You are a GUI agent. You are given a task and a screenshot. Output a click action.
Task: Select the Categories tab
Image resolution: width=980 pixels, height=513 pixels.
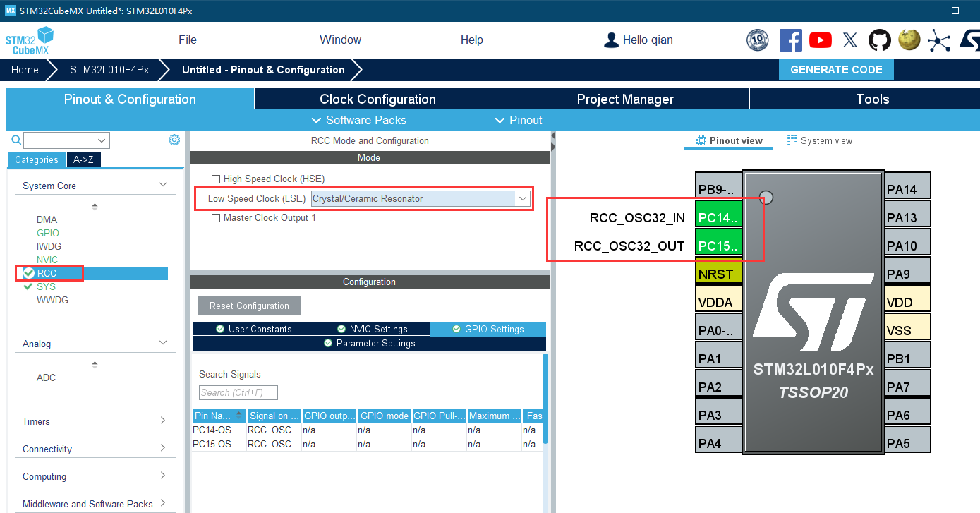tap(37, 160)
